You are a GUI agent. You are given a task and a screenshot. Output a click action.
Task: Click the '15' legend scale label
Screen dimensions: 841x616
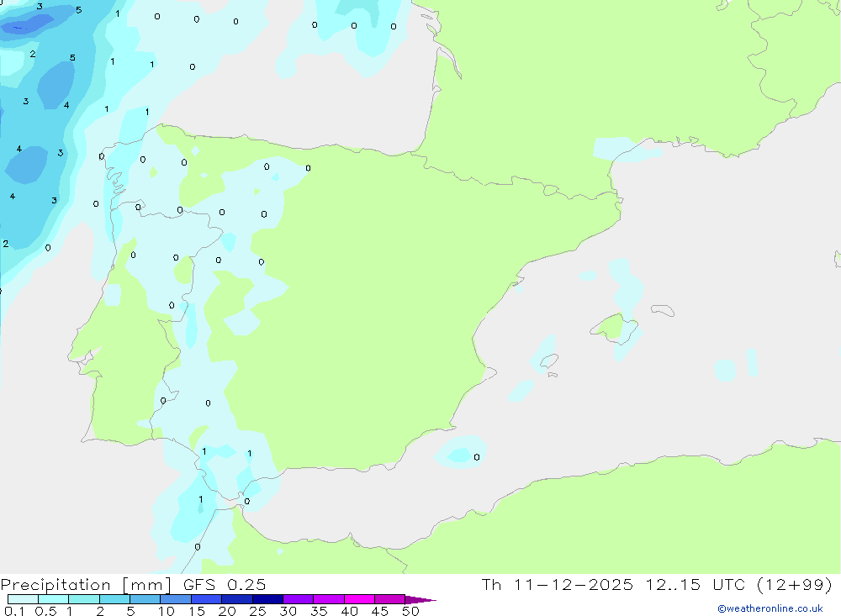pos(197,611)
